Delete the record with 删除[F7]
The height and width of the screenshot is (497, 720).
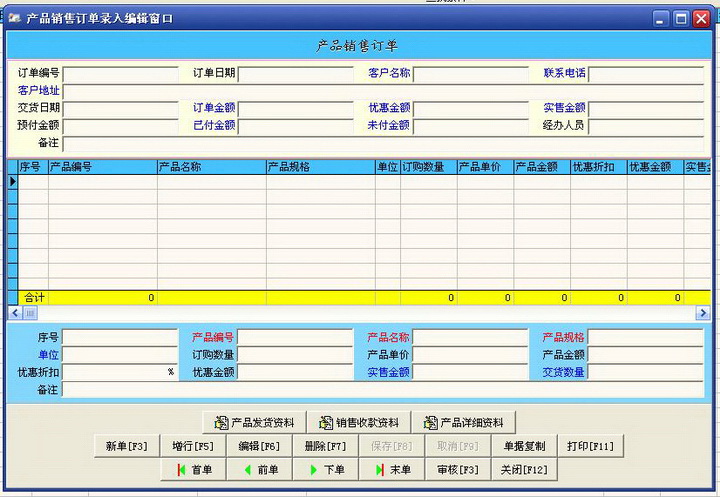pyautogui.click(x=325, y=446)
